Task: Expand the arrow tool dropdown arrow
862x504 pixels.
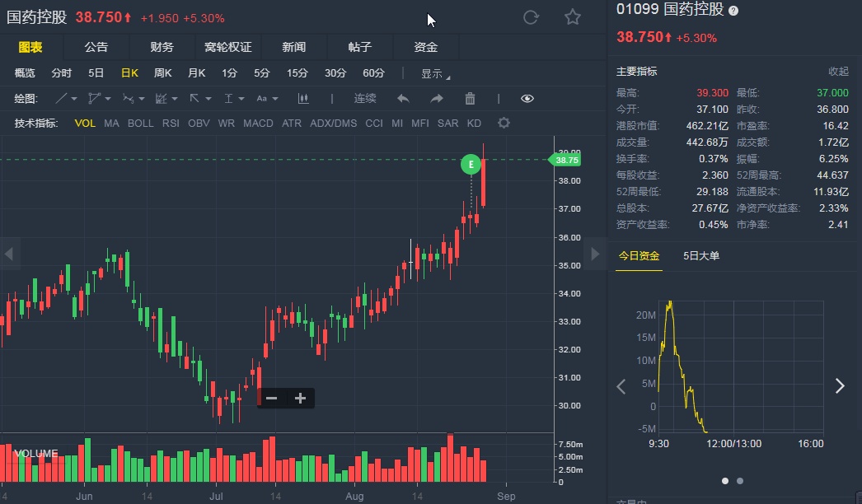Action: pyautogui.click(x=208, y=99)
